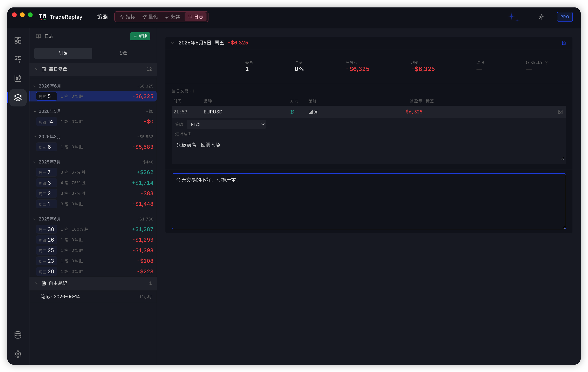Select the 周五 20 entry with -$228

[93, 271]
